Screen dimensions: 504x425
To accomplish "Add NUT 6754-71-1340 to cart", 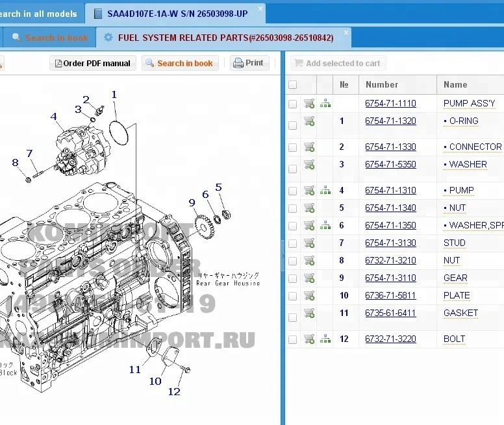I will point(309,208).
